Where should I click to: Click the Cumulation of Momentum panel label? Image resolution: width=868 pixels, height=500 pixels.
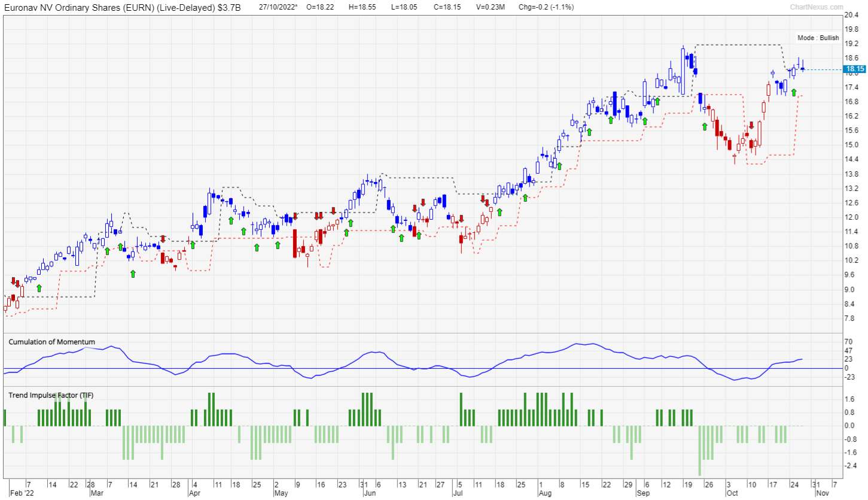51,341
